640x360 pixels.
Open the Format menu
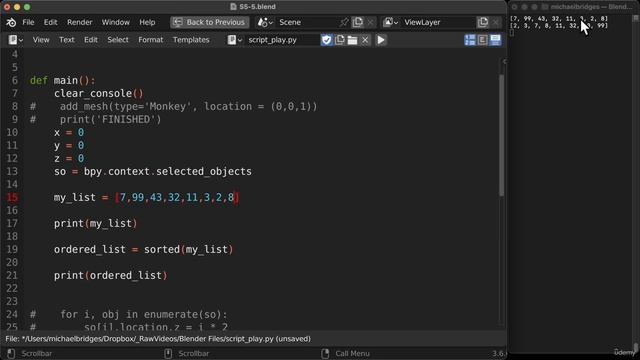pos(150,40)
